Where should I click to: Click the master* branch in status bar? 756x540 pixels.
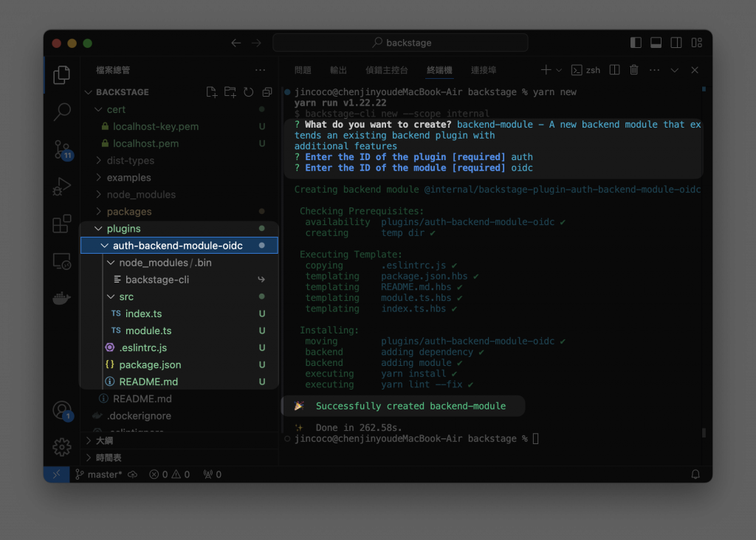(99, 474)
